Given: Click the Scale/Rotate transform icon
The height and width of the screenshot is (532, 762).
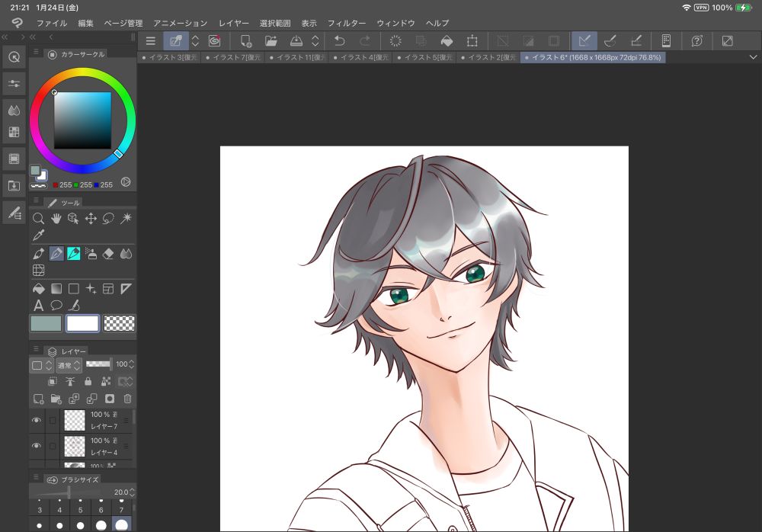Looking at the screenshot, I should click(472, 41).
